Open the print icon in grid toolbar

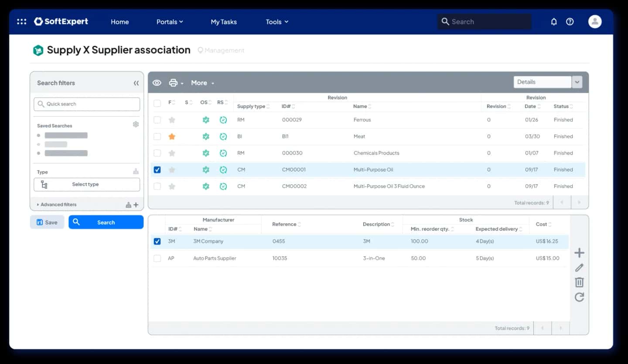click(174, 83)
